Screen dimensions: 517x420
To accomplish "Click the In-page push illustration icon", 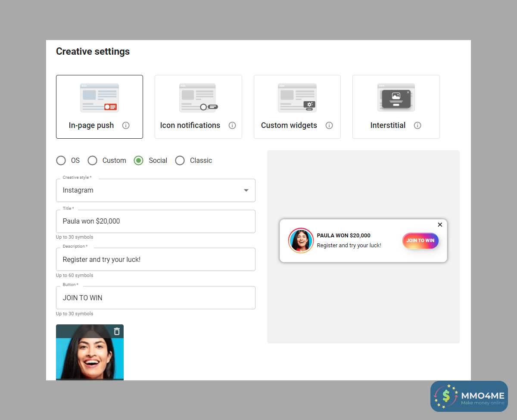I will pyautogui.click(x=100, y=98).
